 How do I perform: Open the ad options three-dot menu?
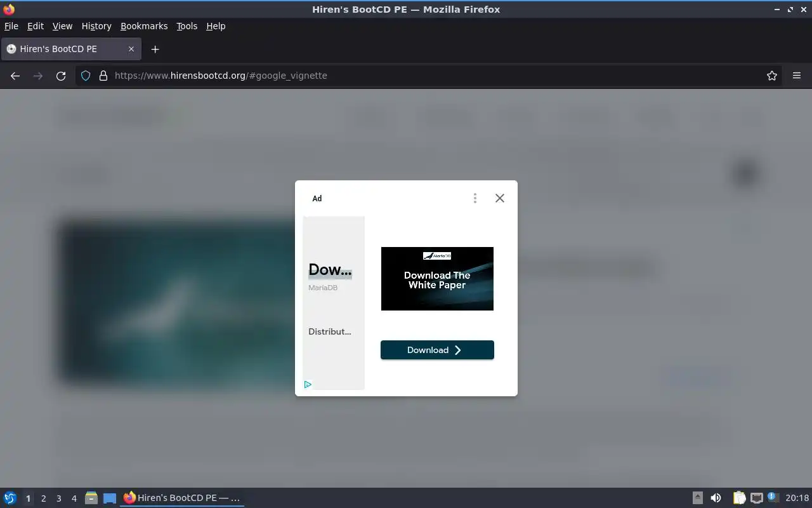[475, 198]
